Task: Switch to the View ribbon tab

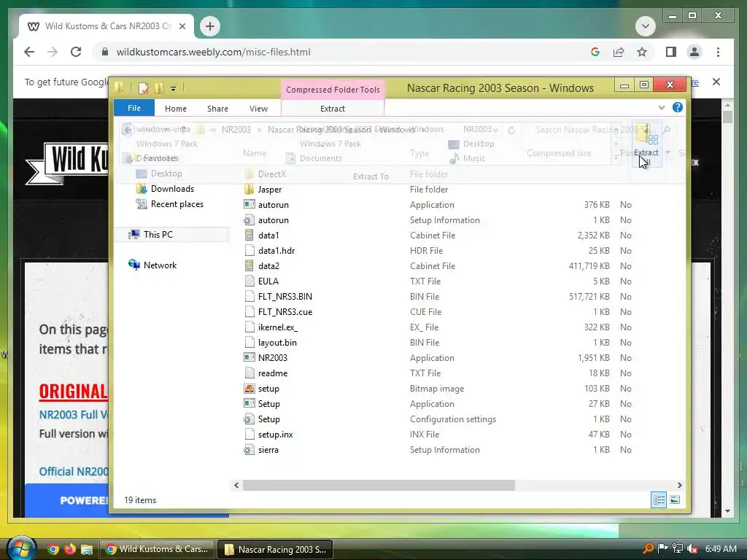Action: (258, 109)
